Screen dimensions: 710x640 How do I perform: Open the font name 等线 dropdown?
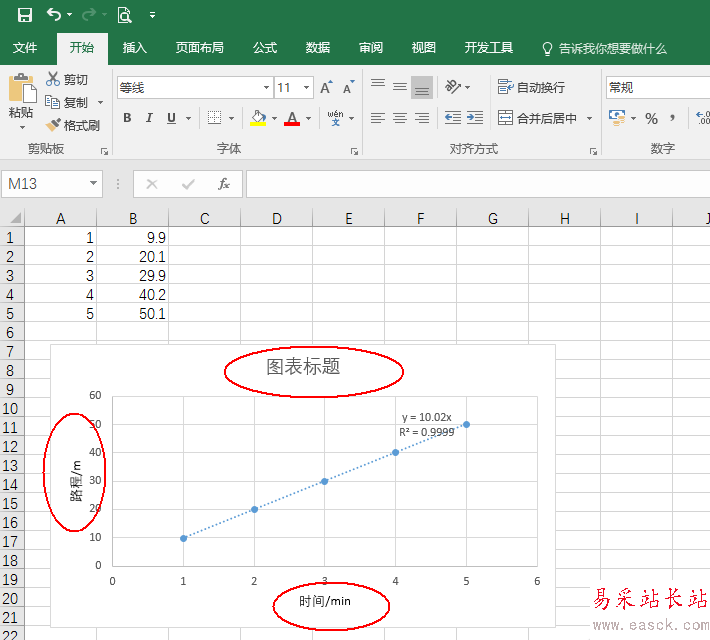pos(266,87)
